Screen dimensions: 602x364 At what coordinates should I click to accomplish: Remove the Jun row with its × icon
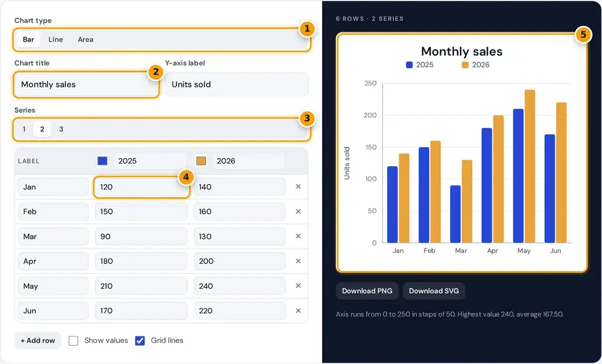(x=298, y=311)
